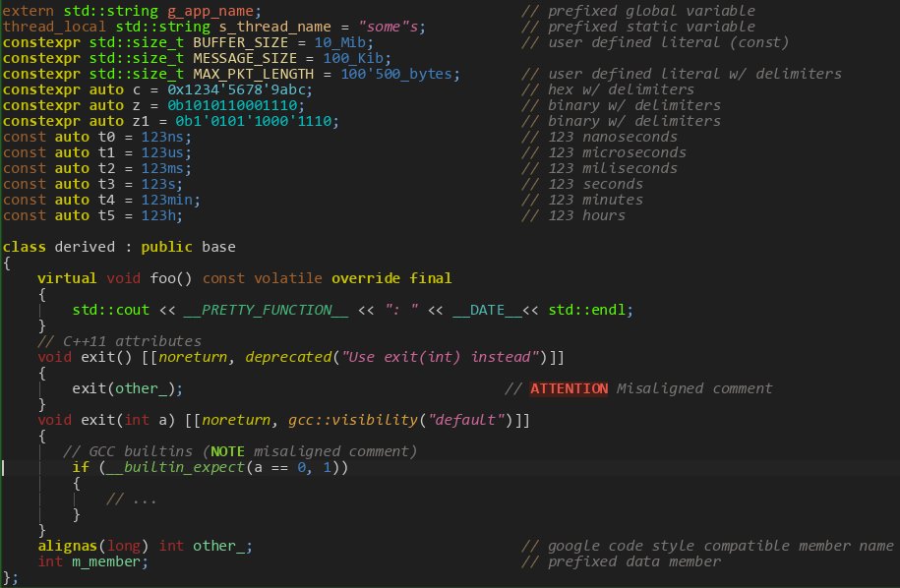
Task: Select the virtual keyword on foo declaration
Action: coord(66,278)
